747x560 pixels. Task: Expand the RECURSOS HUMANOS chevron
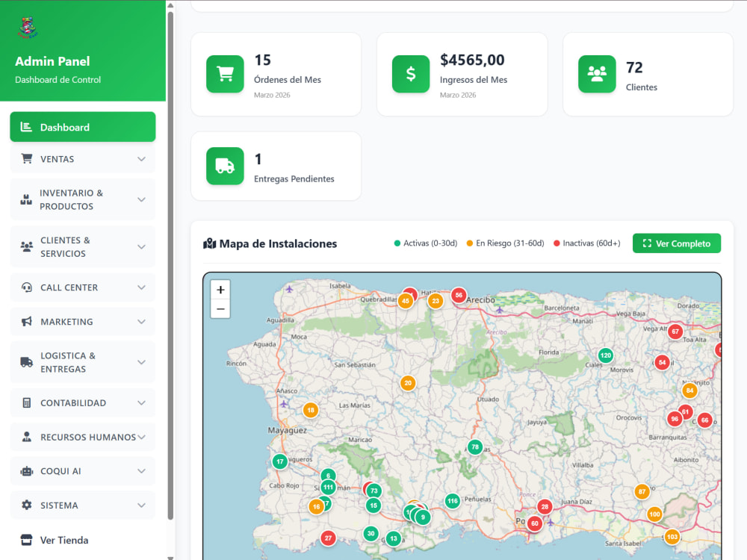click(141, 437)
